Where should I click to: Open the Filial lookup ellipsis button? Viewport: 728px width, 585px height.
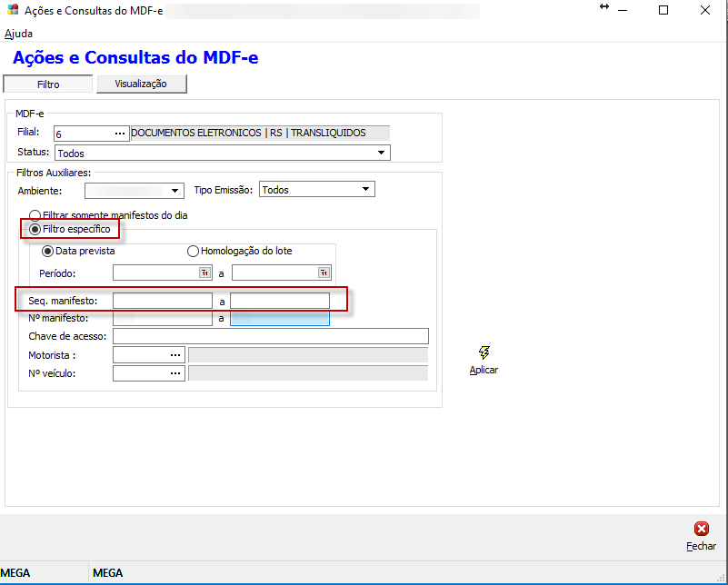(x=119, y=134)
